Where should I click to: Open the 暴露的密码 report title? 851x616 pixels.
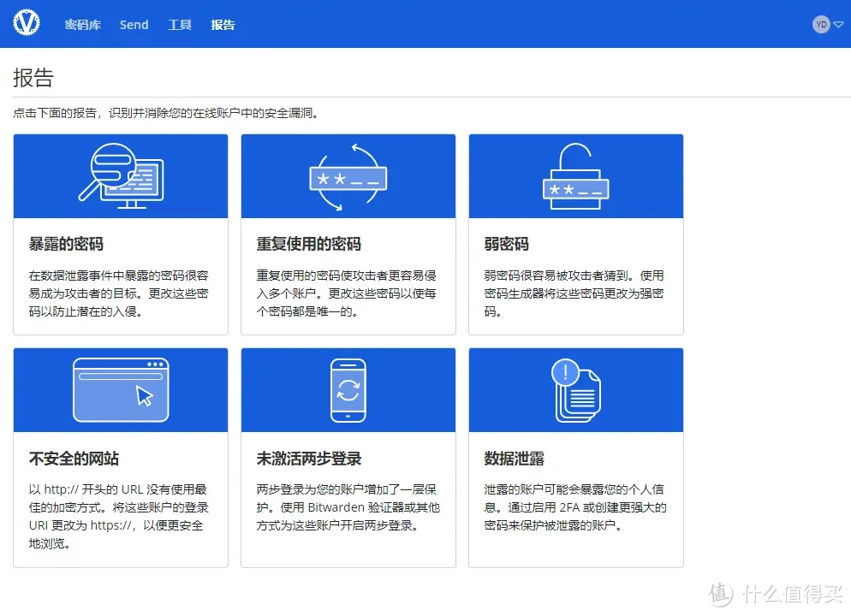(x=66, y=245)
